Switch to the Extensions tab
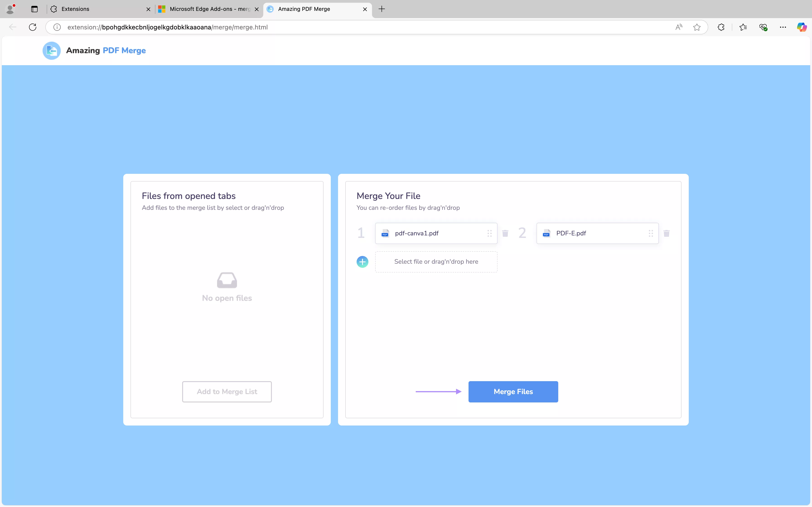Screen dimensions: 812x507 click(97, 9)
